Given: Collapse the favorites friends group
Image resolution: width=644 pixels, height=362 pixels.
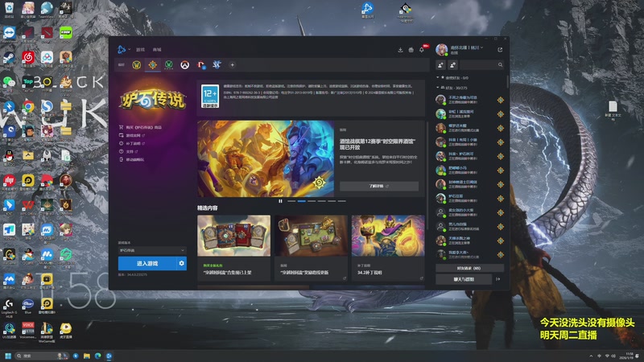Looking at the screenshot, I should (x=438, y=77).
